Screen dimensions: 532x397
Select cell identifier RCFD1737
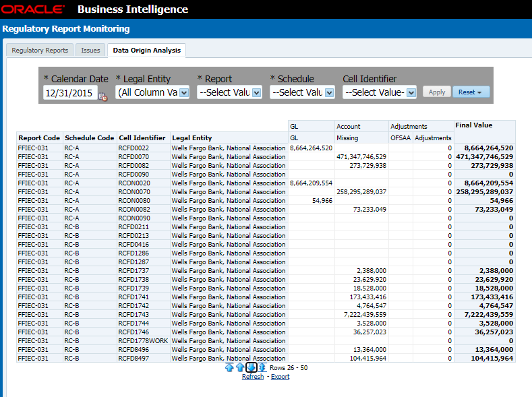click(x=134, y=271)
